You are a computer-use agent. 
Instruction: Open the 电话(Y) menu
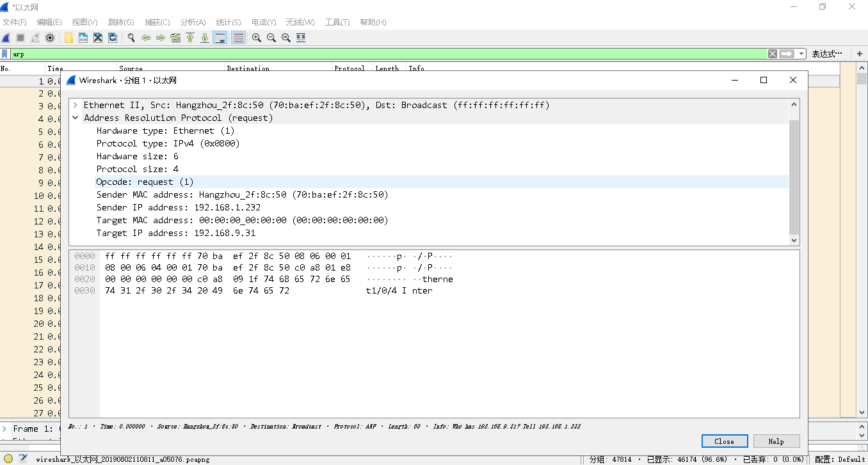(x=264, y=22)
